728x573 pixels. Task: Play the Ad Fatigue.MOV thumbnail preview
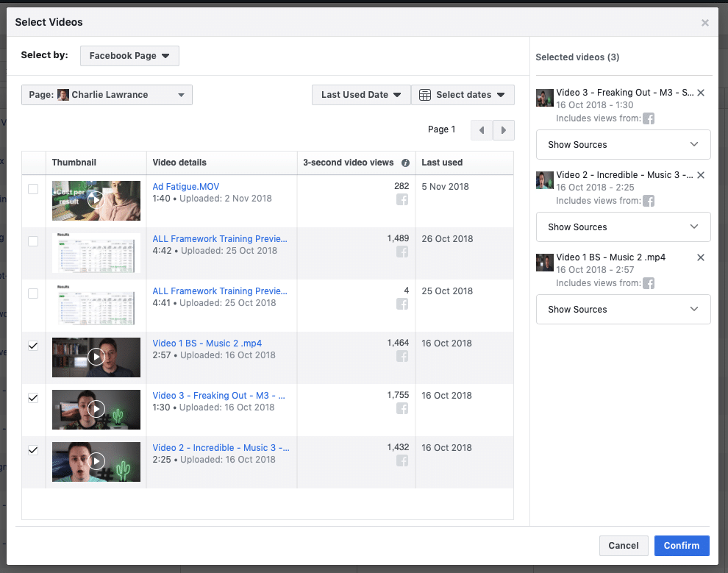click(x=96, y=200)
